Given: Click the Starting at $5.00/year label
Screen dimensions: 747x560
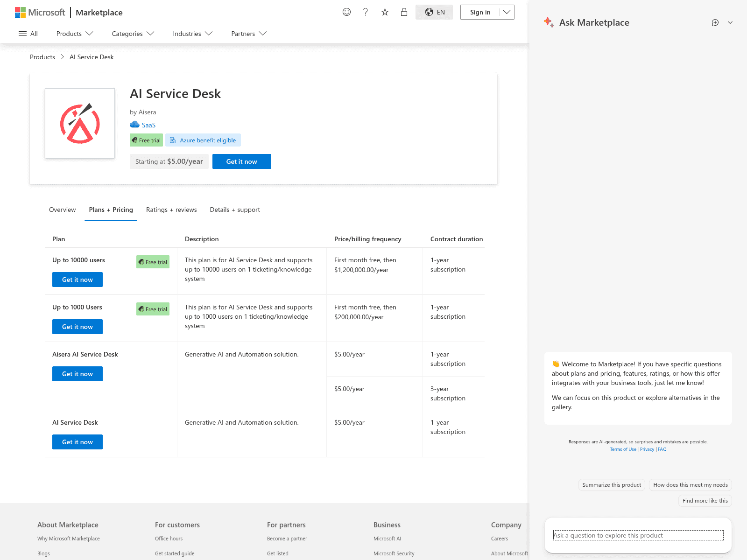Looking at the screenshot, I should (169, 161).
